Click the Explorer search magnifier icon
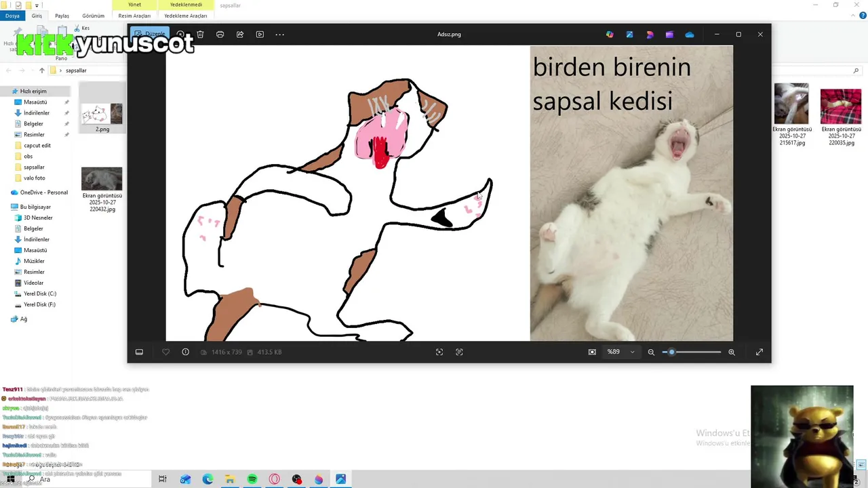This screenshot has height=488, width=868. click(856, 70)
